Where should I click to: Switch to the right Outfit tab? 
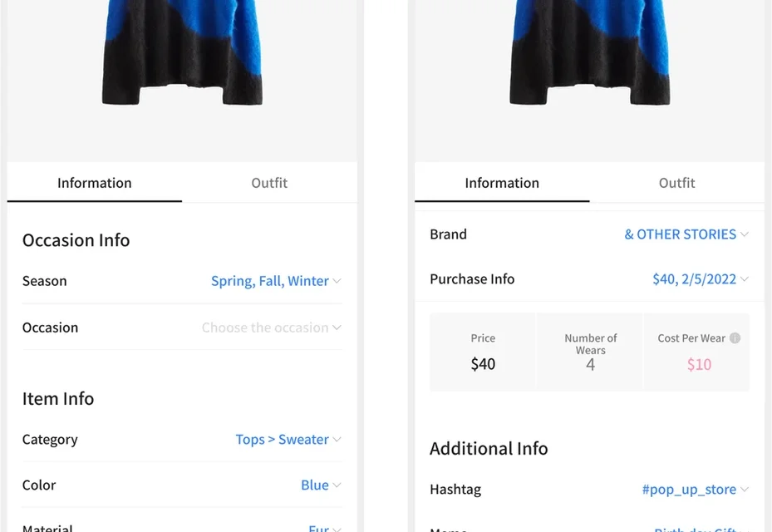click(x=676, y=183)
